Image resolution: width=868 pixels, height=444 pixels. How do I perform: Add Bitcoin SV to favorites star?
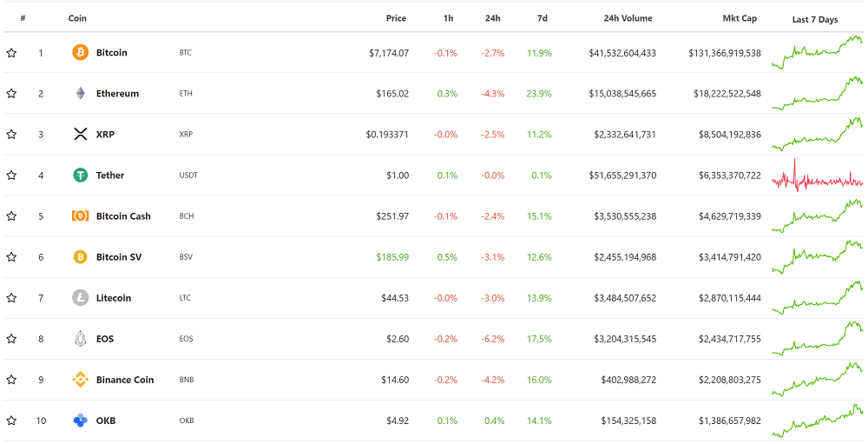click(11, 257)
